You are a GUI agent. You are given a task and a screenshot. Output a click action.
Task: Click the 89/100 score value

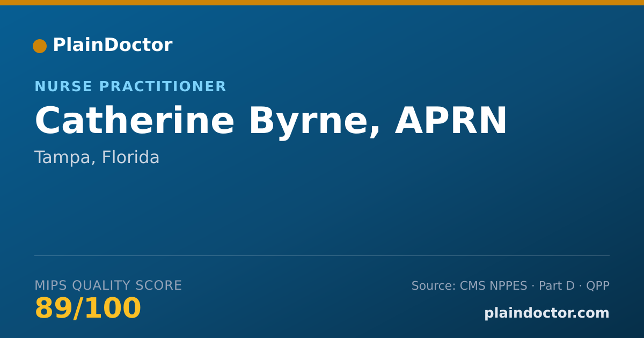88,309
